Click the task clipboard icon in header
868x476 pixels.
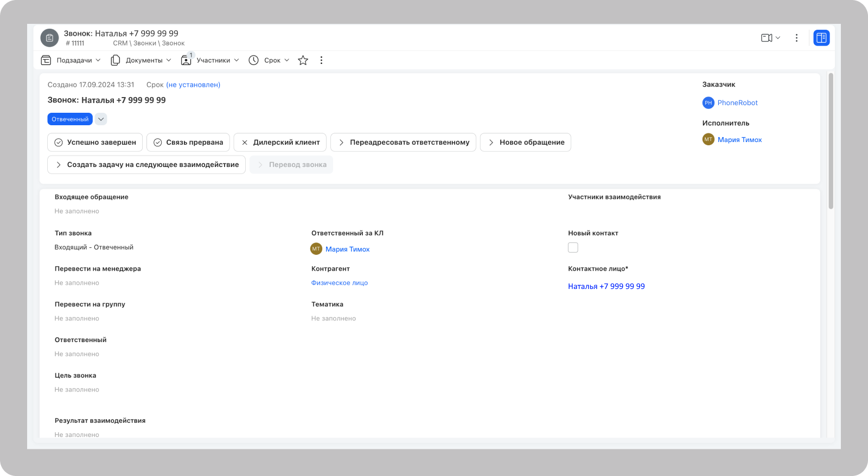(x=49, y=38)
